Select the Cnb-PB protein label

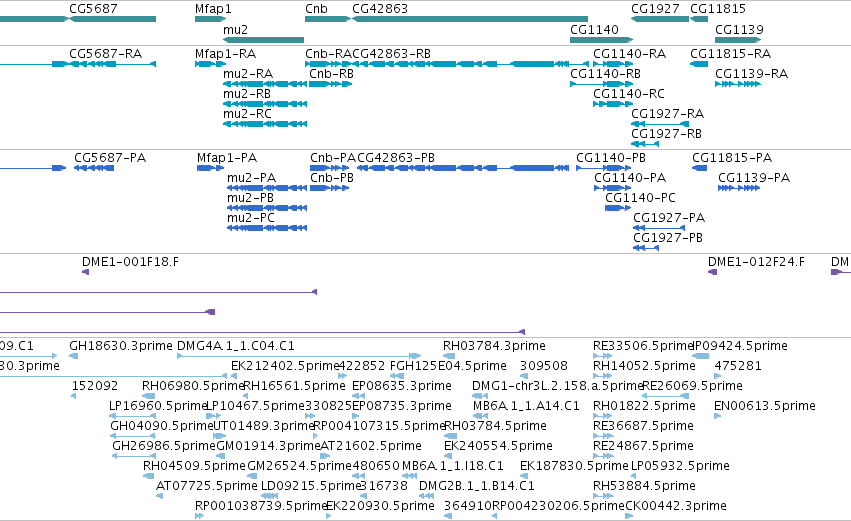(332, 178)
